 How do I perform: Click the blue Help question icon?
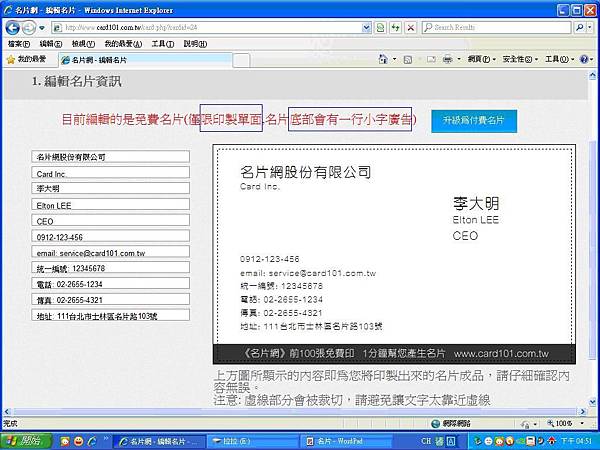tap(584, 59)
